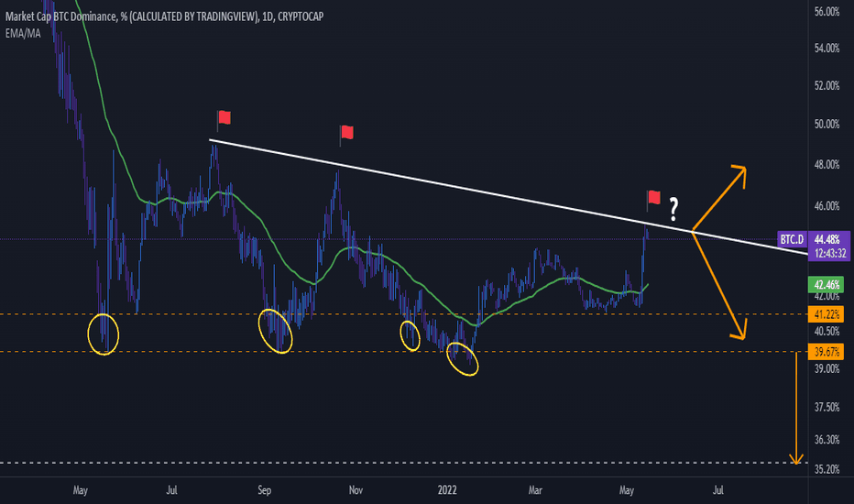854x504 pixels.
Task: Select the orange 41.22% level label
Action: click(827, 314)
